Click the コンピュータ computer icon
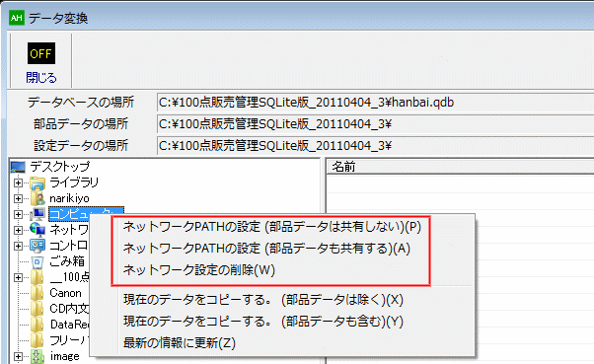This screenshot has width=594, height=364. [x=37, y=214]
